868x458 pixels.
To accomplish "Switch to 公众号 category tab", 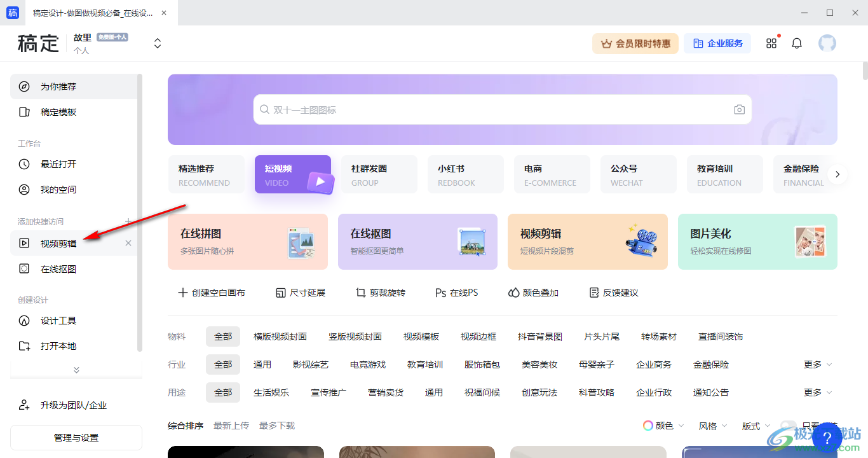I will coord(639,174).
